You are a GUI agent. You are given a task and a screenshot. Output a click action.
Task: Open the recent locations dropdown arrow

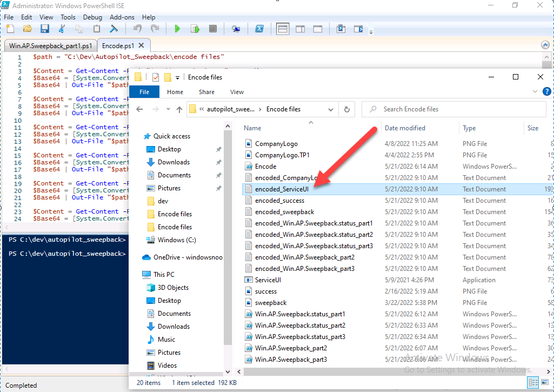[x=168, y=109]
